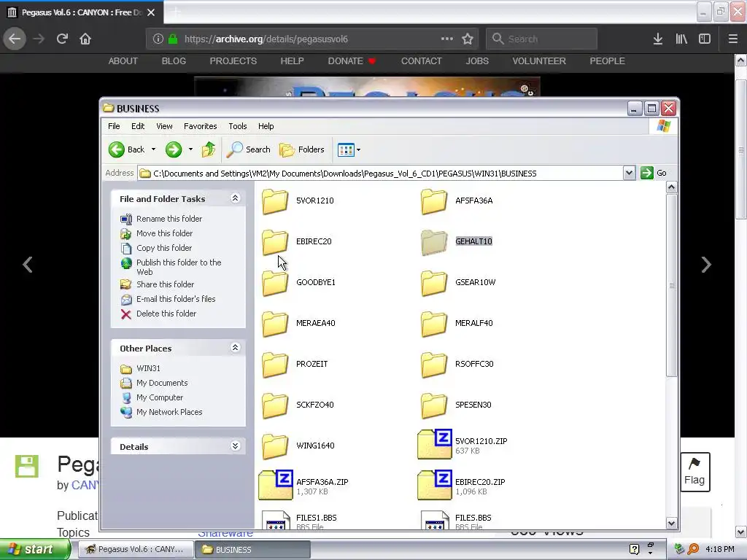This screenshot has height=560, width=747.
Task: Click Share this folder
Action: tap(165, 284)
